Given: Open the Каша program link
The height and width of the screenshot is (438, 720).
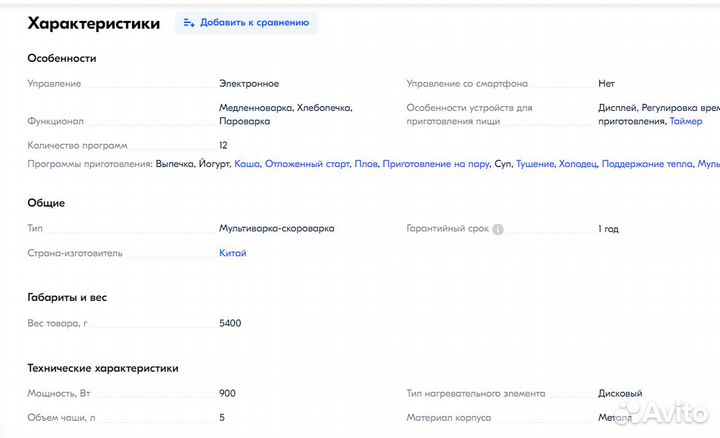Looking at the screenshot, I should pos(246,163).
